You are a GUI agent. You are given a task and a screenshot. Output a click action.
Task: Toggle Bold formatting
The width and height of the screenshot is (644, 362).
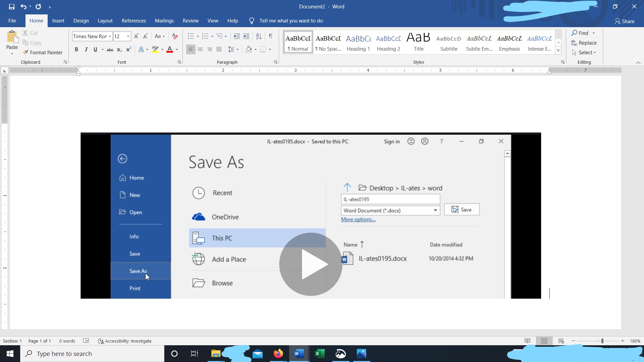pos(76,50)
